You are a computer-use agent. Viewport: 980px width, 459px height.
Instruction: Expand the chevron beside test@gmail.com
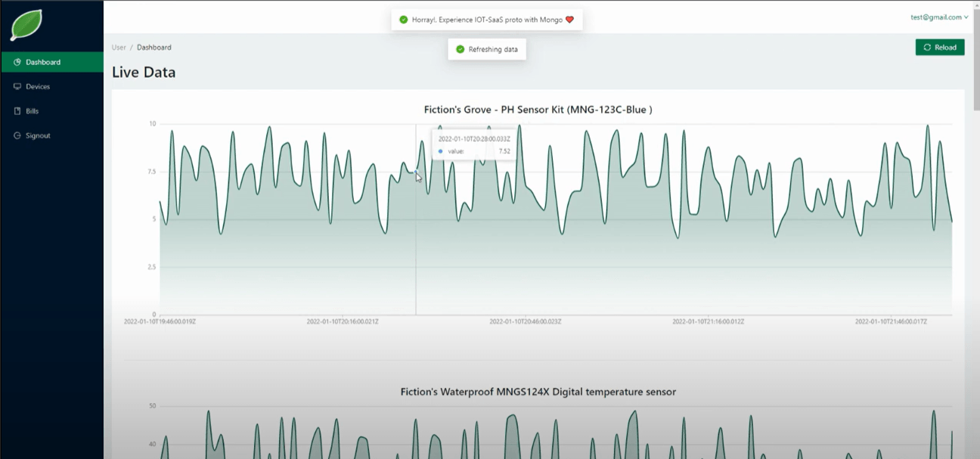966,17
